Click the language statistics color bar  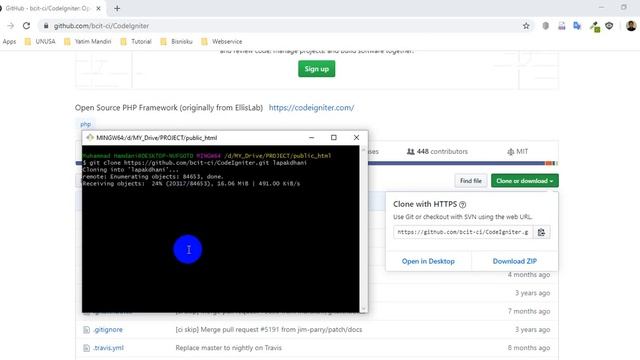[x=463, y=163]
